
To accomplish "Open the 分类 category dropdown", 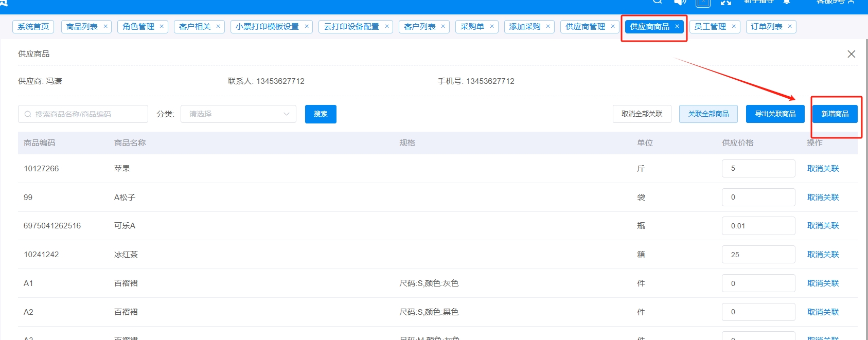I will click(x=238, y=114).
